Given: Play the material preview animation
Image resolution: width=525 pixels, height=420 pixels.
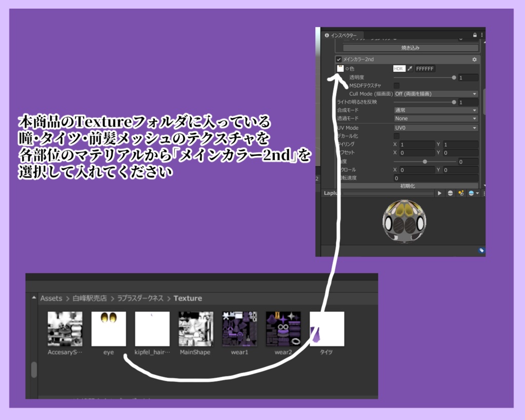Looking at the screenshot, I should pos(439,193).
